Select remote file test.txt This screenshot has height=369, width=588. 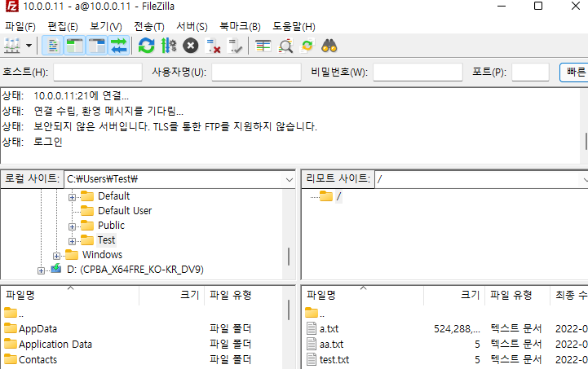[334, 360]
